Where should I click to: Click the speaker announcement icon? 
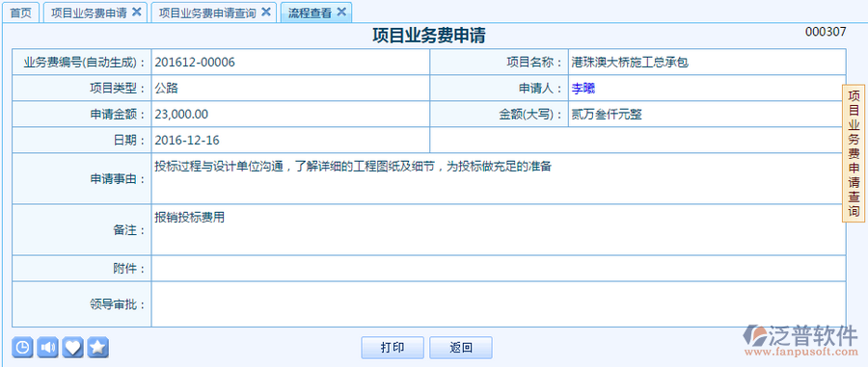pos(47,347)
